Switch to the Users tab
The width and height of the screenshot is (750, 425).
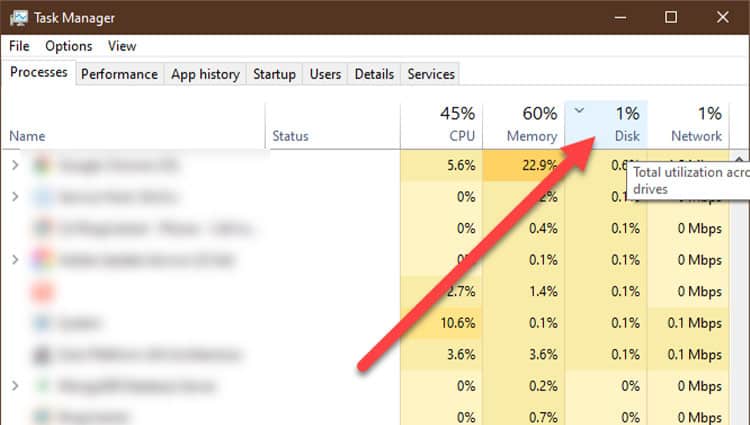[325, 74]
